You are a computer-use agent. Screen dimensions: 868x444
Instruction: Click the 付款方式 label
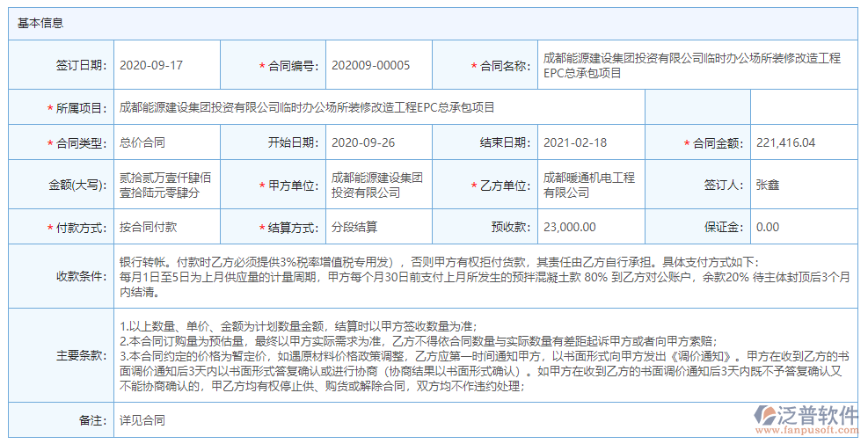[77, 228]
